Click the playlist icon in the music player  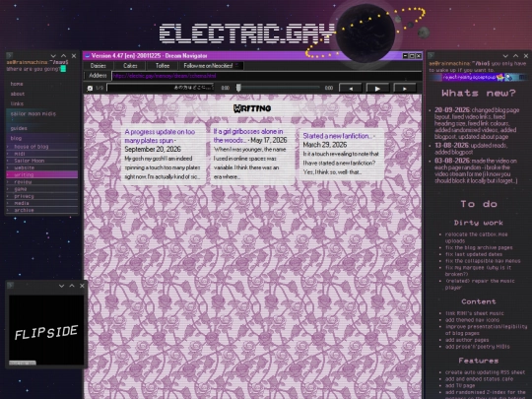(x=90, y=89)
